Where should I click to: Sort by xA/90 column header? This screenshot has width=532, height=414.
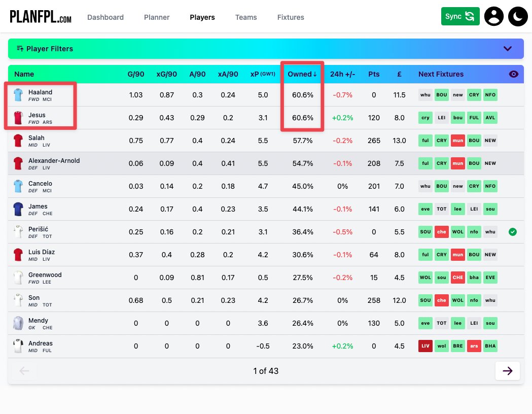pyautogui.click(x=228, y=74)
